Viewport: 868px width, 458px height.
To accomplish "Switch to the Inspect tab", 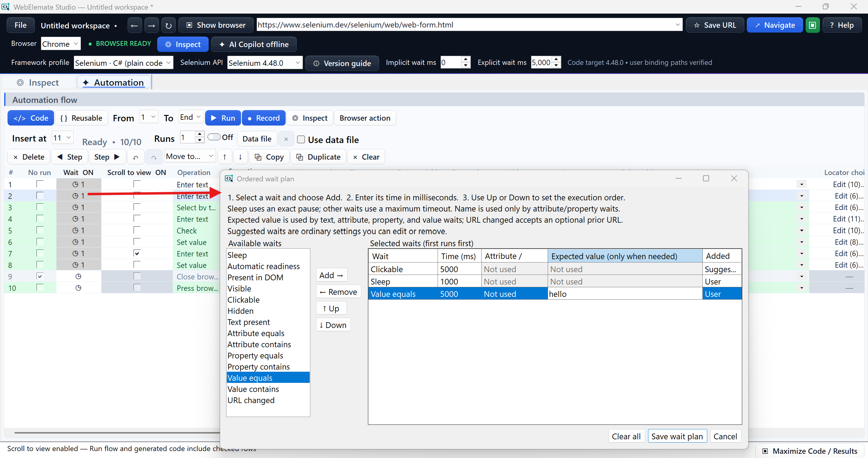I will tap(38, 83).
